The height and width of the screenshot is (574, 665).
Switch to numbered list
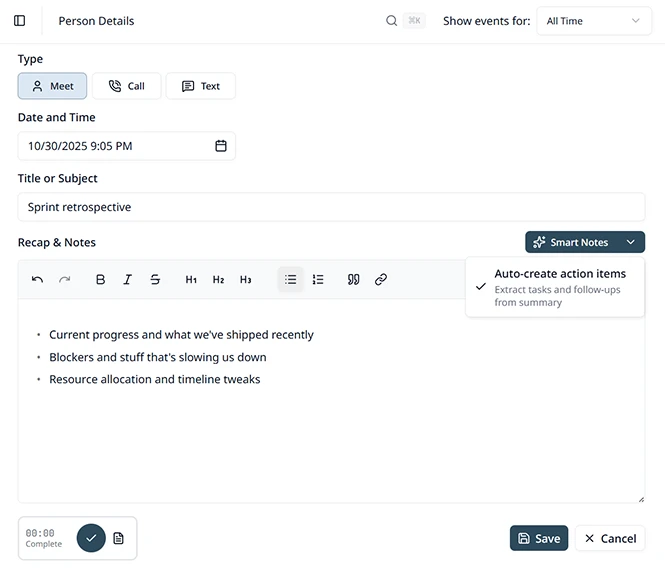coord(318,279)
